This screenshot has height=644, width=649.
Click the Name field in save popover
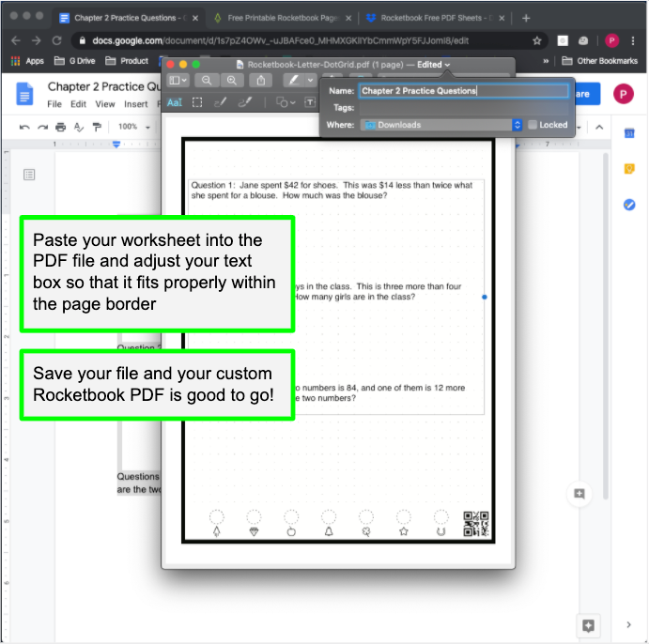pyautogui.click(x=464, y=91)
